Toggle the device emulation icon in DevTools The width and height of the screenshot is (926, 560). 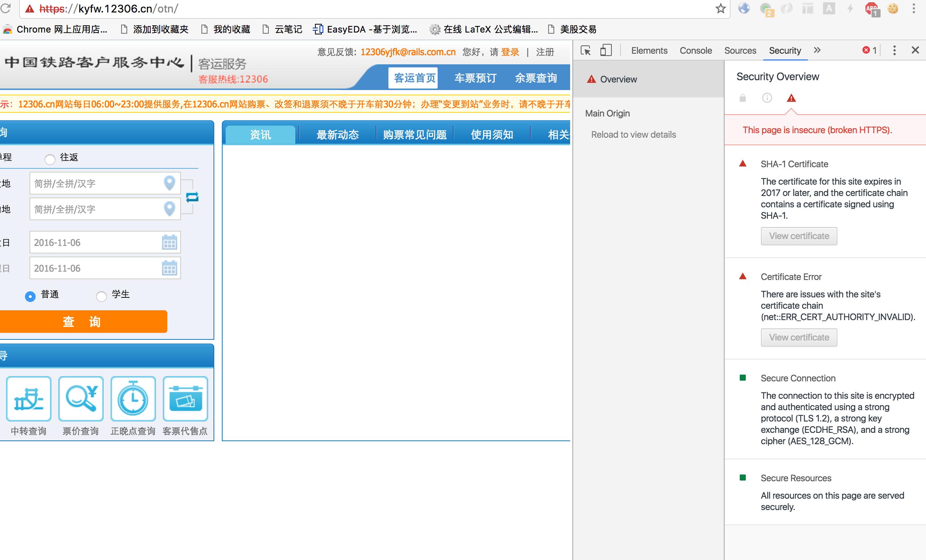[606, 50]
